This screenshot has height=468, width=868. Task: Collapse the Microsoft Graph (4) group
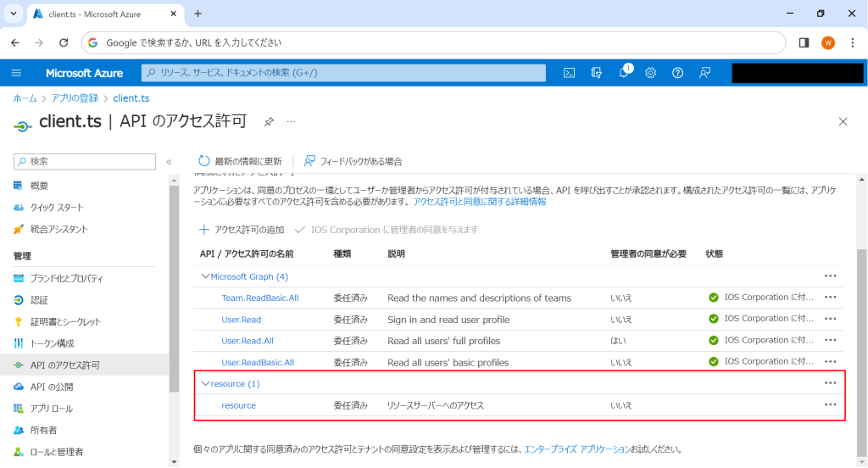click(205, 276)
